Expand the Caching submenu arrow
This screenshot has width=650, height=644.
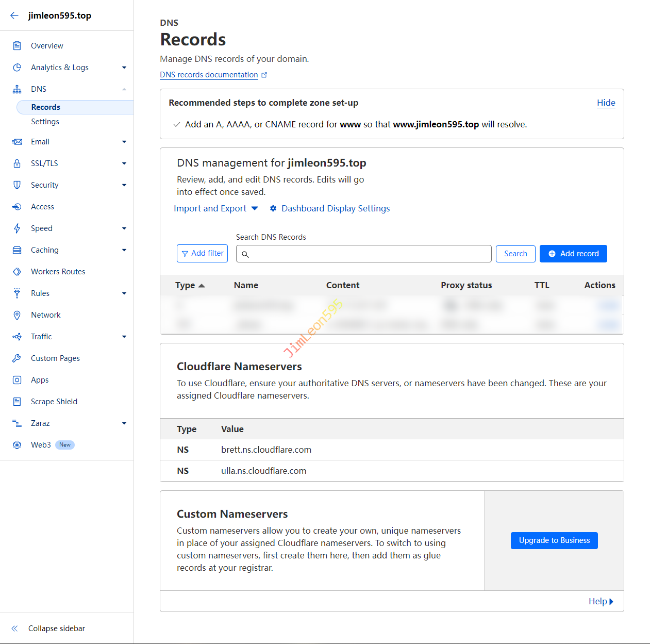(124, 250)
